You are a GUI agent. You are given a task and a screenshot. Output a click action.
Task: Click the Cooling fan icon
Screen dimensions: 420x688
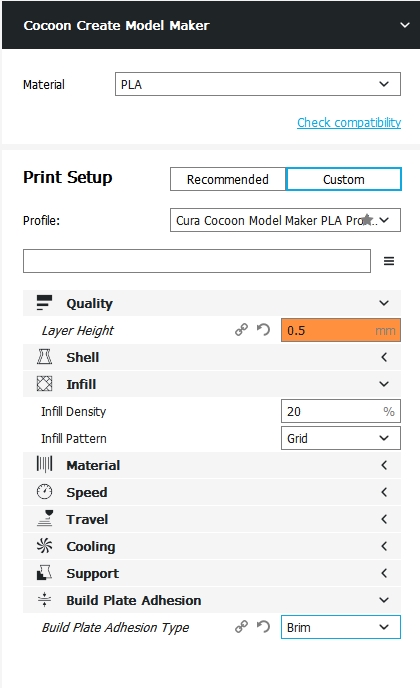(x=44, y=546)
